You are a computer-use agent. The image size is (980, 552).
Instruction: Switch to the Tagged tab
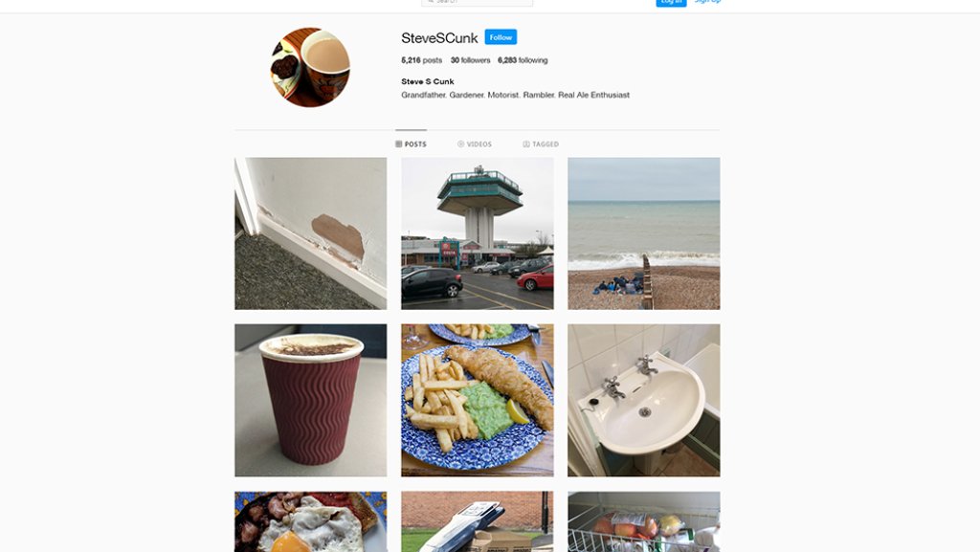click(541, 144)
